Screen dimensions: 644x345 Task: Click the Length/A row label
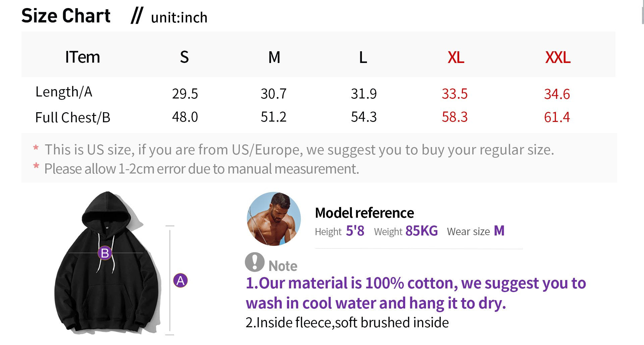click(x=64, y=92)
